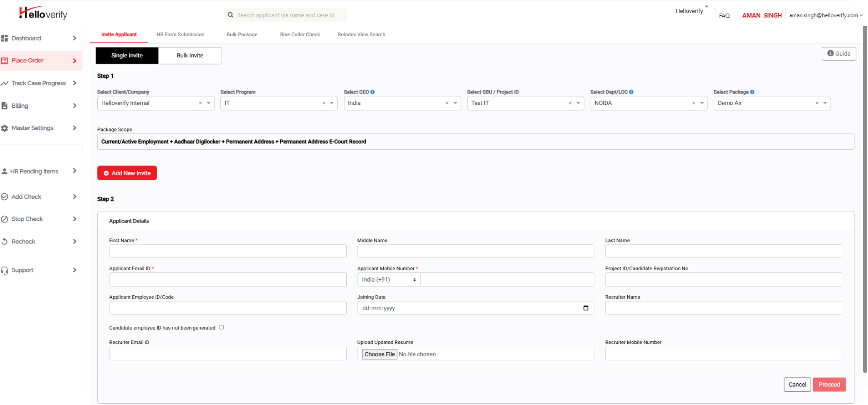
Task: Click the Master Settings gear icon
Action: pos(5,128)
